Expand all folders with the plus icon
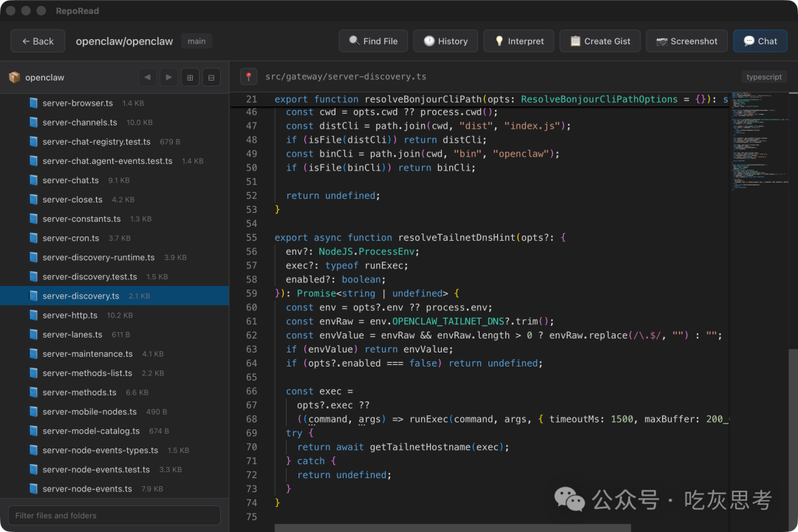This screenshot has height=532, width=798. 190,78
